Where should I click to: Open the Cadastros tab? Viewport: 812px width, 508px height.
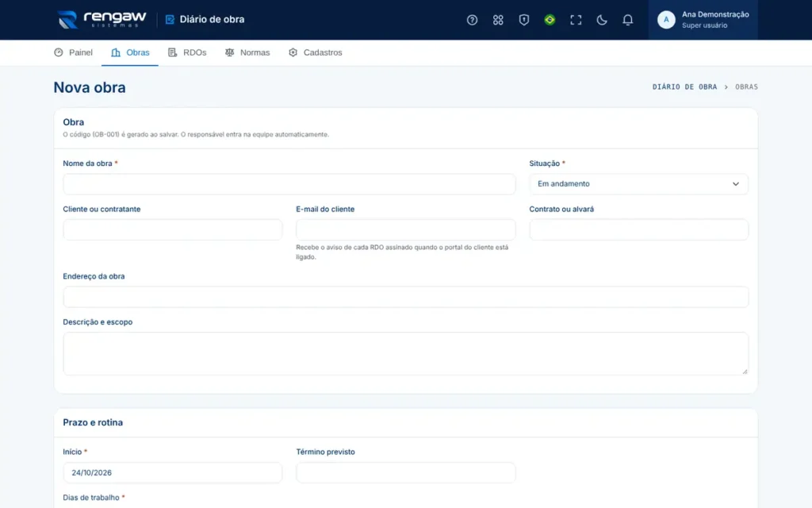(x=316, y=52)
